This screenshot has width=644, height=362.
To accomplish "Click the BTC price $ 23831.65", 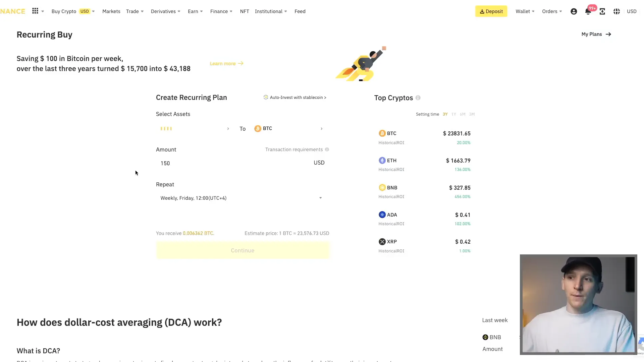I will tap(457, 133).
